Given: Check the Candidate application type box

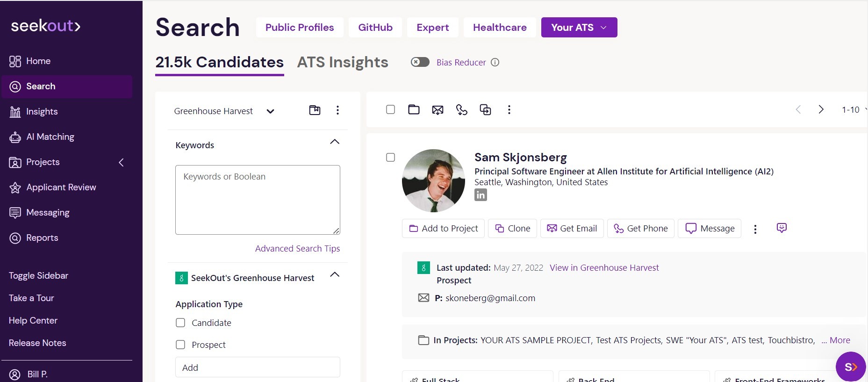Looking at the screenshot, I should coord(180,323).
